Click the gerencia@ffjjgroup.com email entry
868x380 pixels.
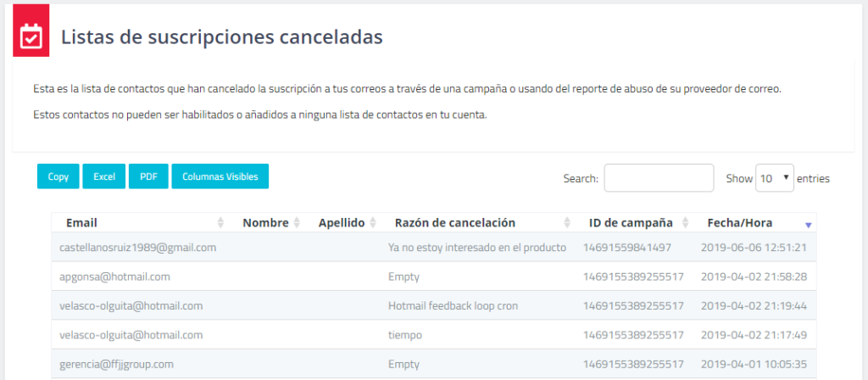pyautogui.click(x=116, y=364)
